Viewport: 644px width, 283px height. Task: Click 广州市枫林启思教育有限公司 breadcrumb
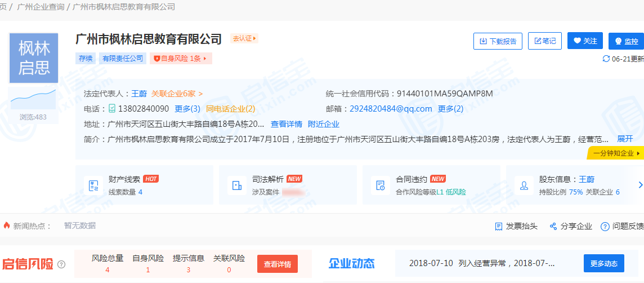(124, 7)
